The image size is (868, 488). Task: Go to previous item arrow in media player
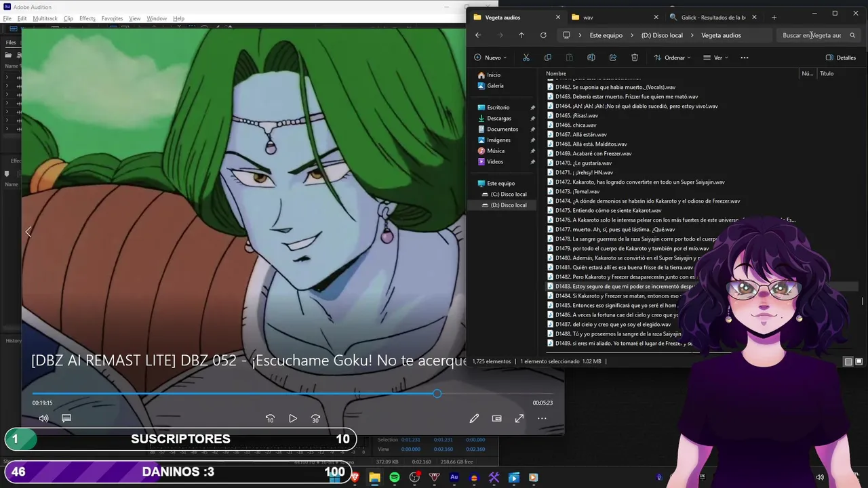(28, 232)
